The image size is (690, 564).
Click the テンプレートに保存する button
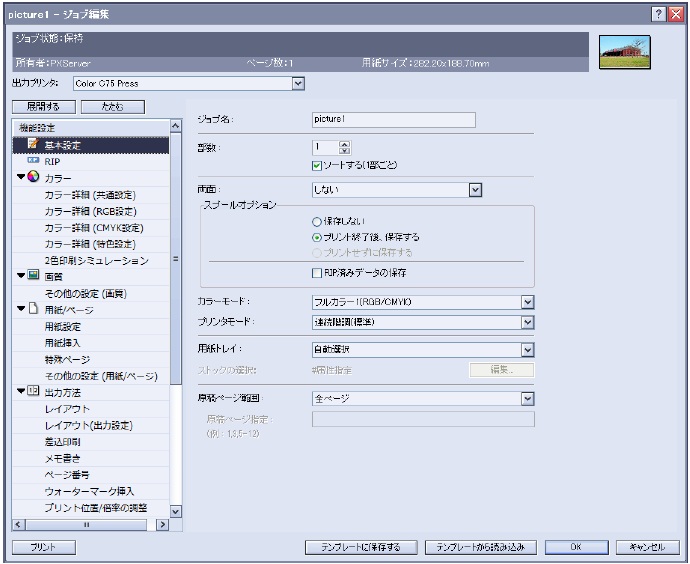pos(360,547)
